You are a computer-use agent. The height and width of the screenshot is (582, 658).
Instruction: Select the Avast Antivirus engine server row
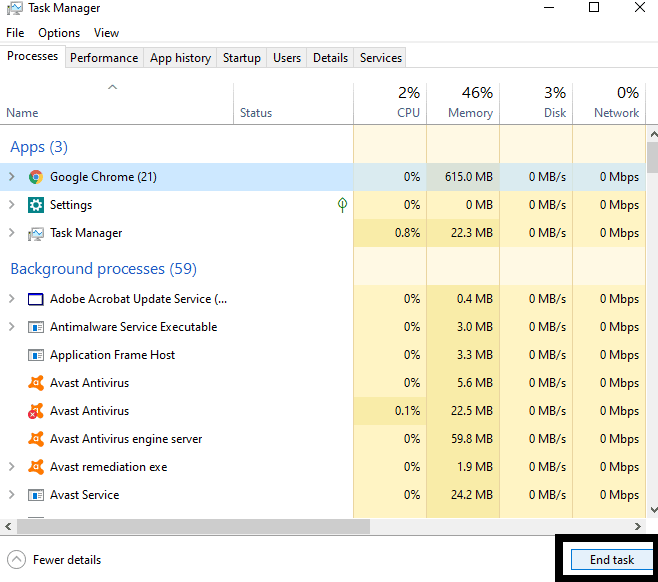[323, 439]
